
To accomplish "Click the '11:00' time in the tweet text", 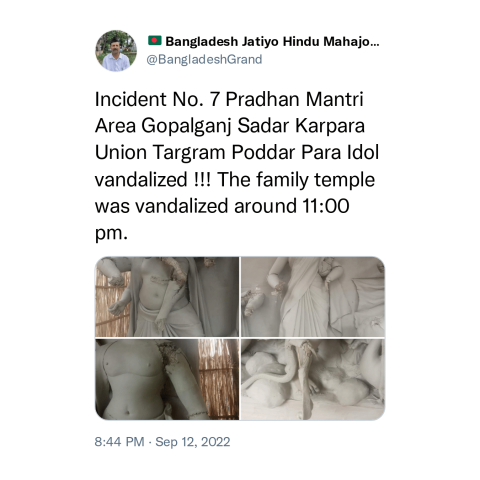I will [x=326, y=206].
